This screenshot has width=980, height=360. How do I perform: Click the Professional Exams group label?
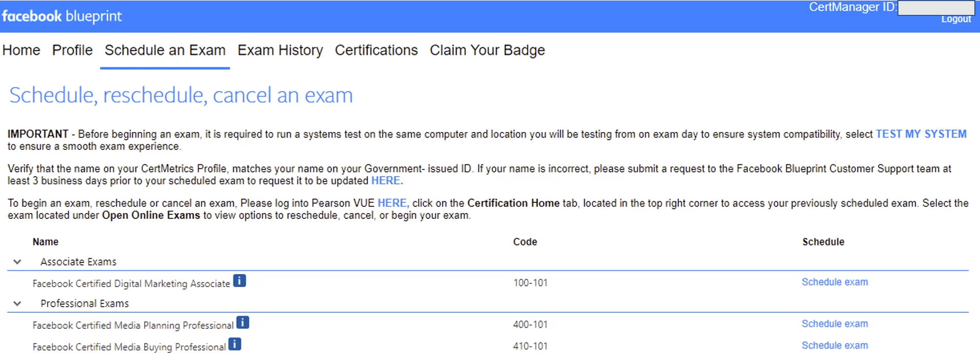[x=85, y=304]
